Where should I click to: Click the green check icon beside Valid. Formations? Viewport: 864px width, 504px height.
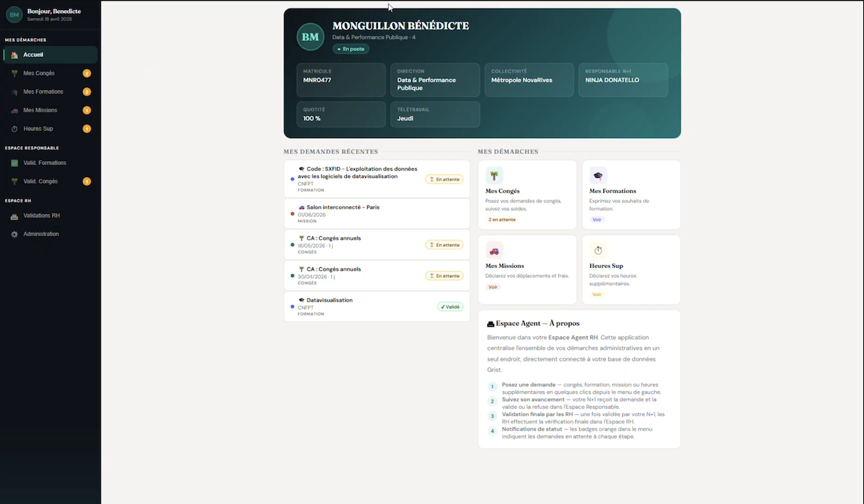coord(14,163)
